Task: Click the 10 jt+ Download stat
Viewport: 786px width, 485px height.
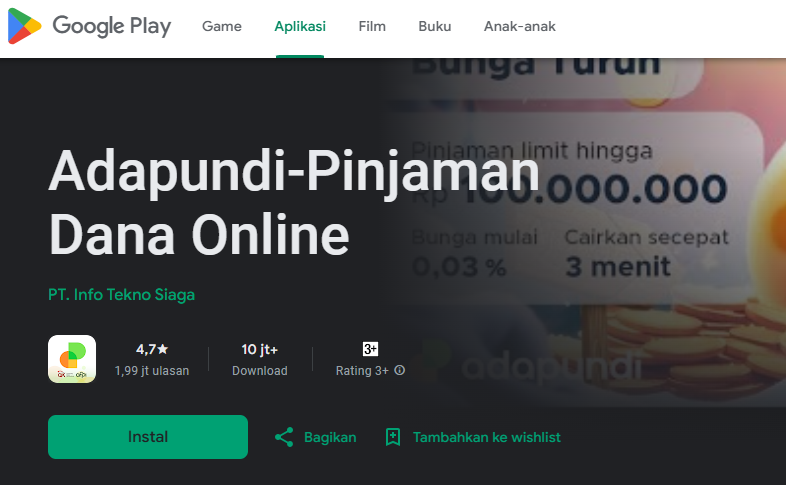Action: 260,359
